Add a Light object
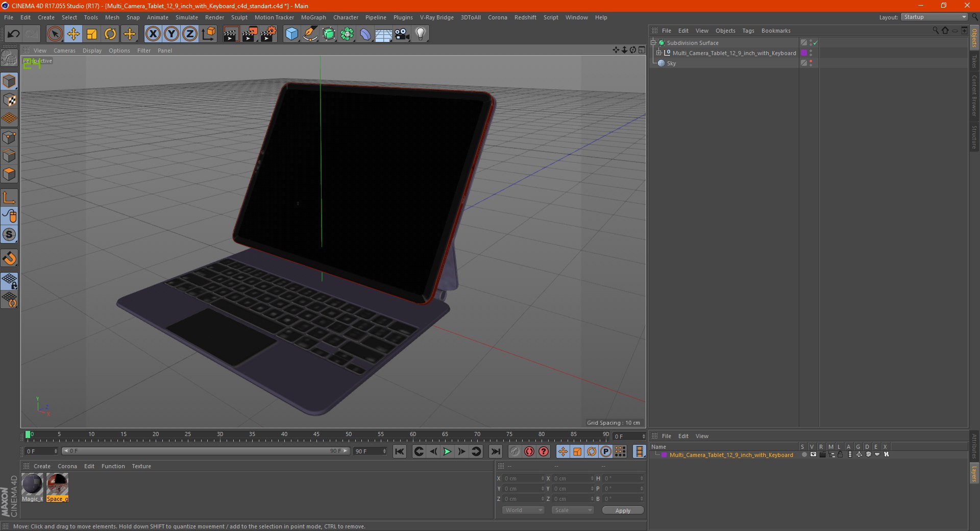The image size is (980, 531). point(421,34)
